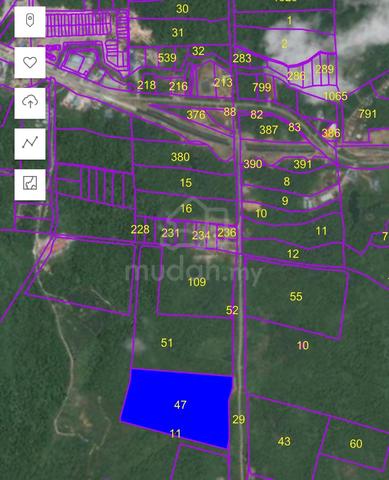Click lot label 43
The width and height of the screenshot is (389, 480).
pyautogui.click(x=284, y=441)
